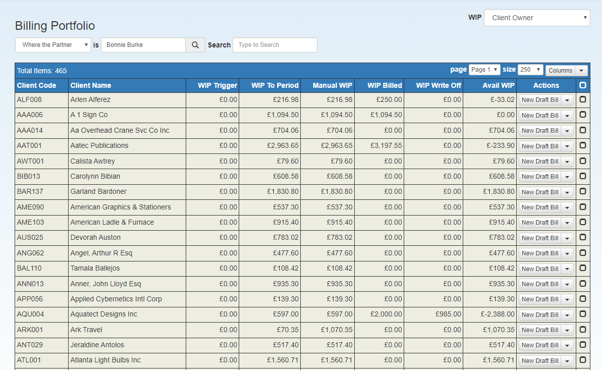Click the magnifier search icon button
The image size is (602, 380).
click(x=195, y=45)
